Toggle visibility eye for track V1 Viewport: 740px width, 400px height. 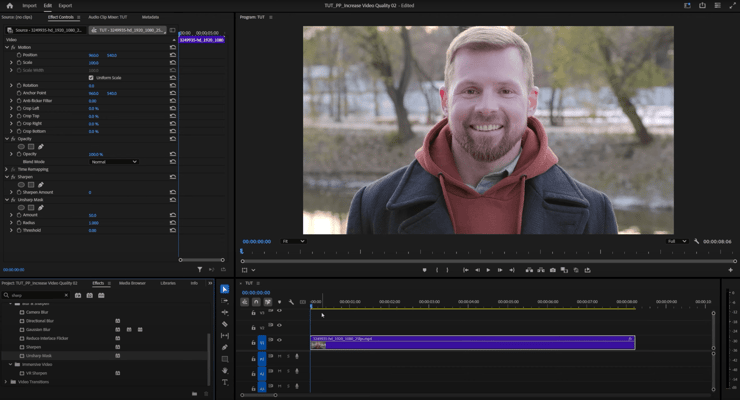point(279,340)
